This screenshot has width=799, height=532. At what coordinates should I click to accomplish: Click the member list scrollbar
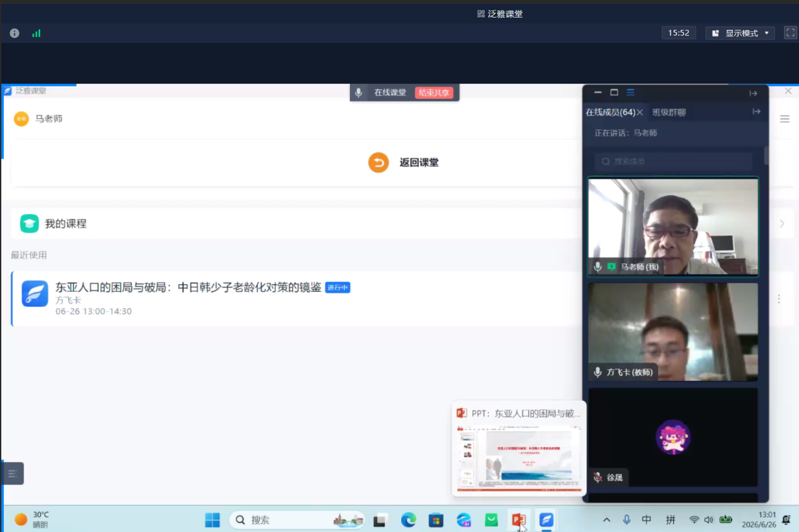point(767,156)
